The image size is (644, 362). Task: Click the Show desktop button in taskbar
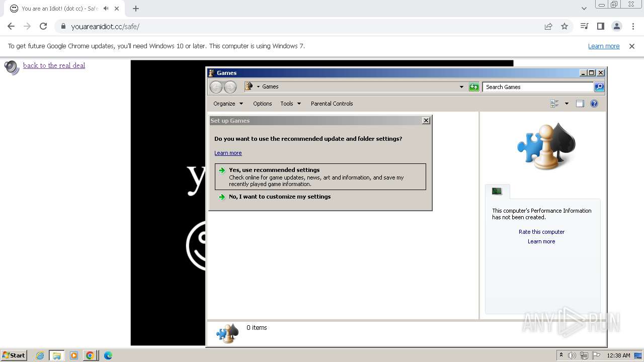coord(638,355)
